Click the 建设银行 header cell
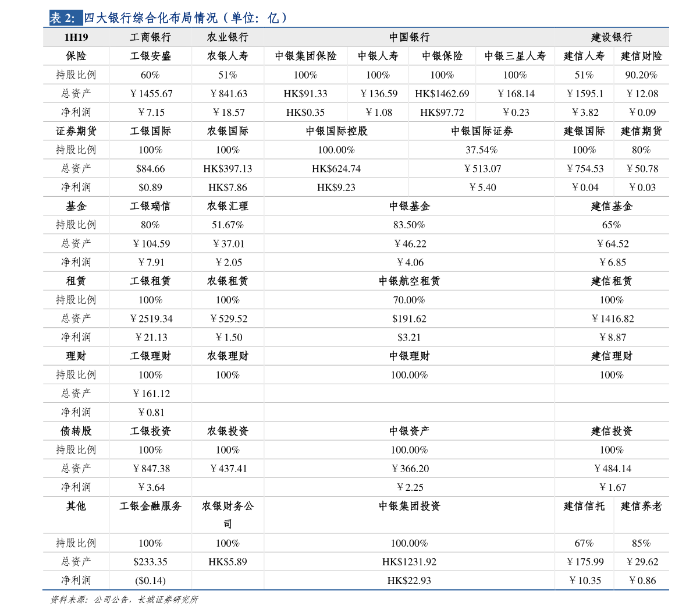Viewport: 693px width, 616px height. (x=612, y=37)
